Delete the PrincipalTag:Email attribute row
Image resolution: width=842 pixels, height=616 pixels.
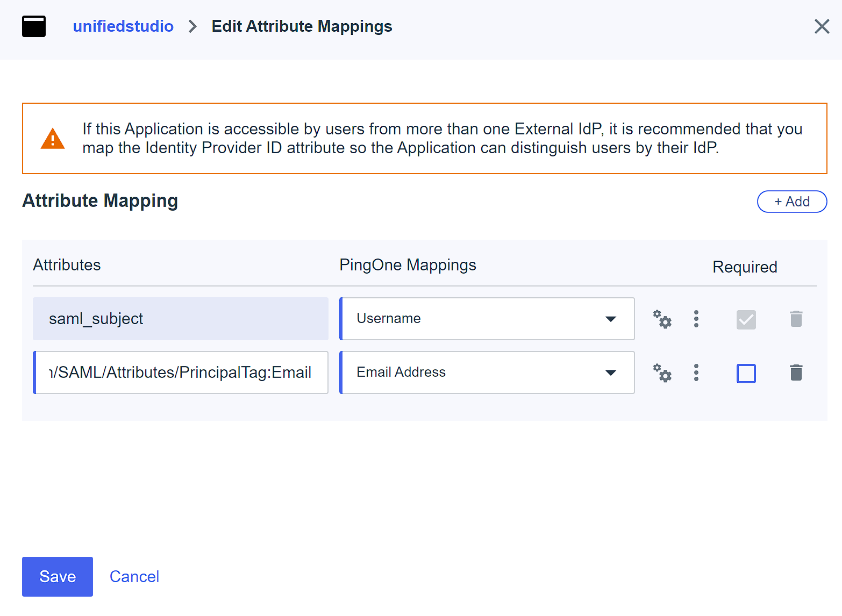(x=796, y=373)
